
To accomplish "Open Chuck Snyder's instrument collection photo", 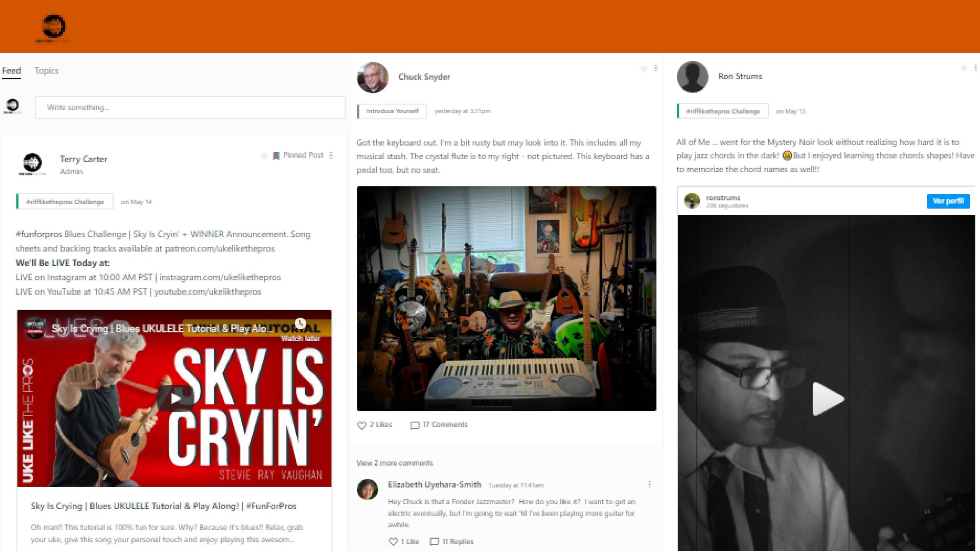I will (506, 298).
